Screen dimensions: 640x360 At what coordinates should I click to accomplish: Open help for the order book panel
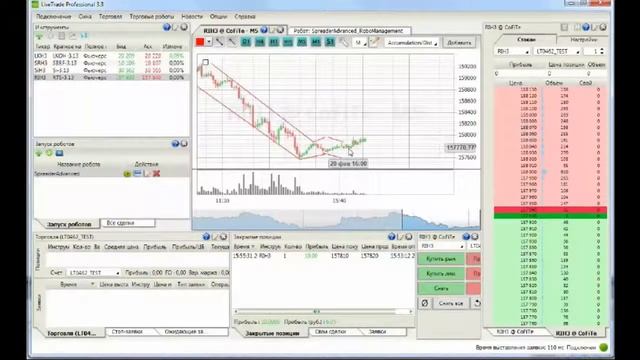(x=586, y=27)
